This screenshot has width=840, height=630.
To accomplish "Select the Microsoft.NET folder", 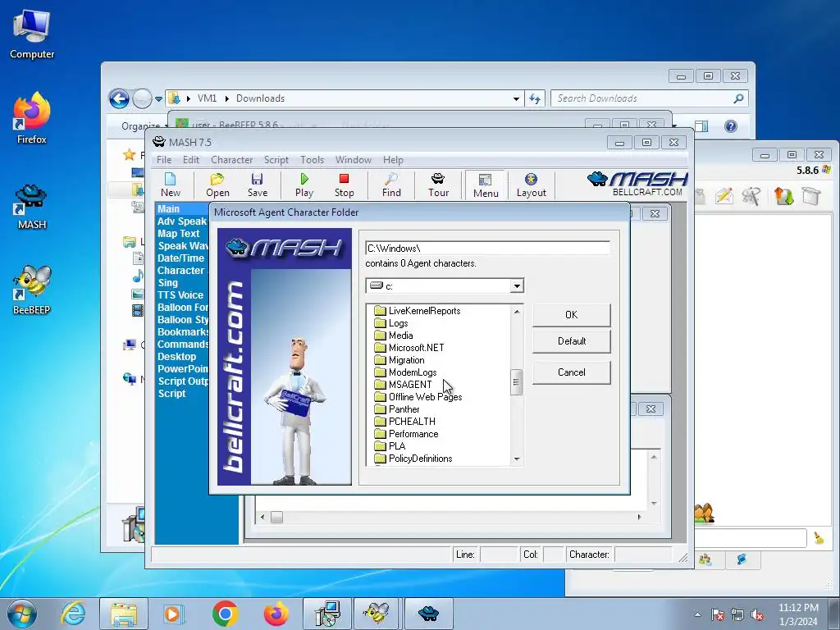I will coord(416,348).
